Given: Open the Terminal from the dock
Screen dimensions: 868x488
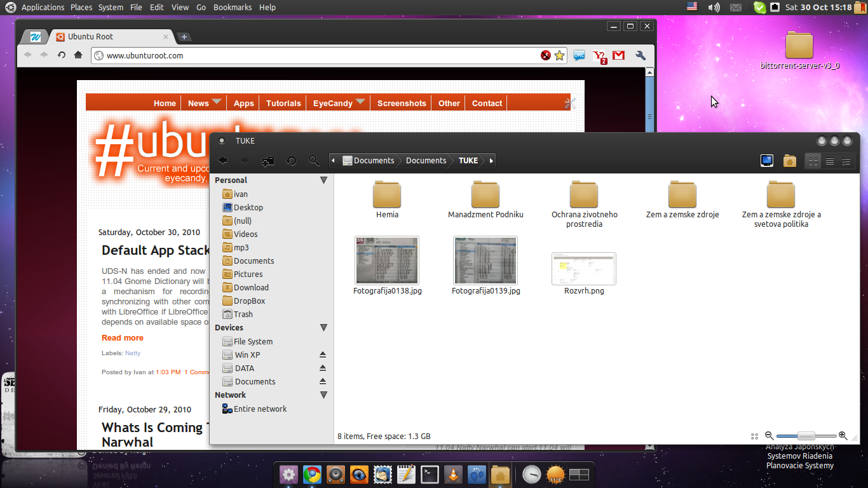Looking at the screenshot, I should point(430,474).
